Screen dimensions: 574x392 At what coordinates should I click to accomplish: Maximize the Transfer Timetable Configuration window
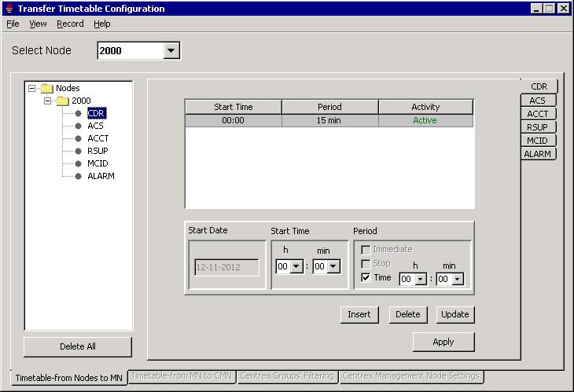[x=550, y=9]
